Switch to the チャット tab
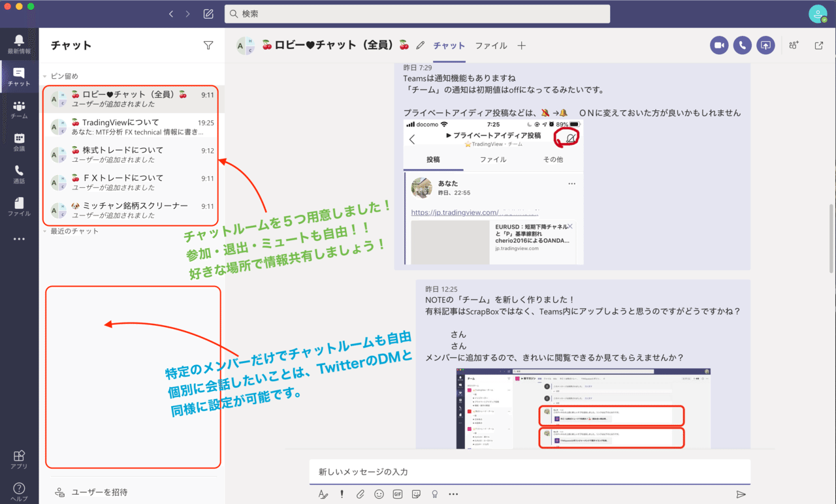The image size is (836, 504). point(449,46)
